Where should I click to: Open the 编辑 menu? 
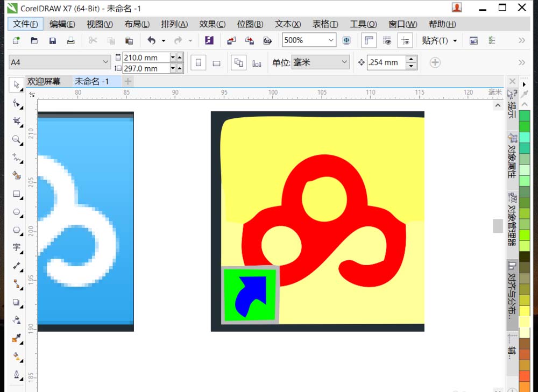pyautogui.click(x=62, y=24)
